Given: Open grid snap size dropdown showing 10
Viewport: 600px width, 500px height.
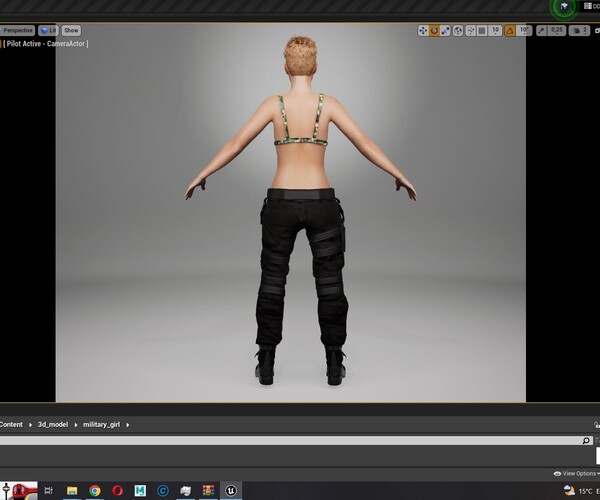Looking at the screenshot, I should tap(495, 30).
